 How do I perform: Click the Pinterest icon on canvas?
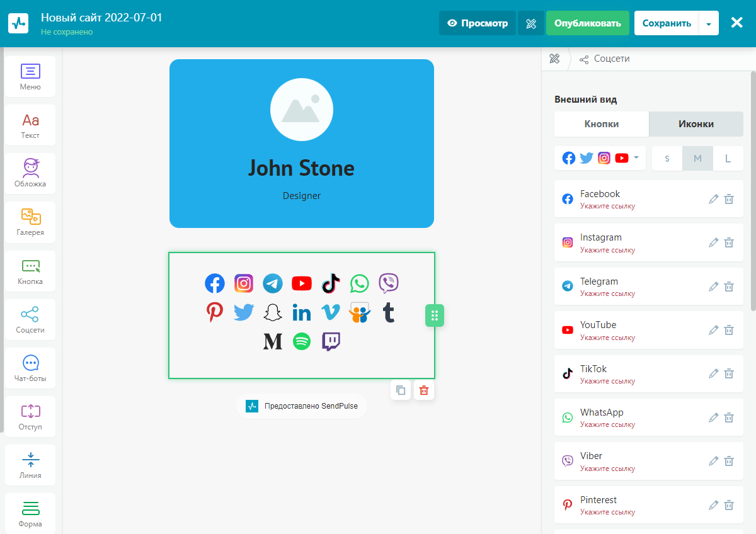pyautogui.click(x=215, y=312)
